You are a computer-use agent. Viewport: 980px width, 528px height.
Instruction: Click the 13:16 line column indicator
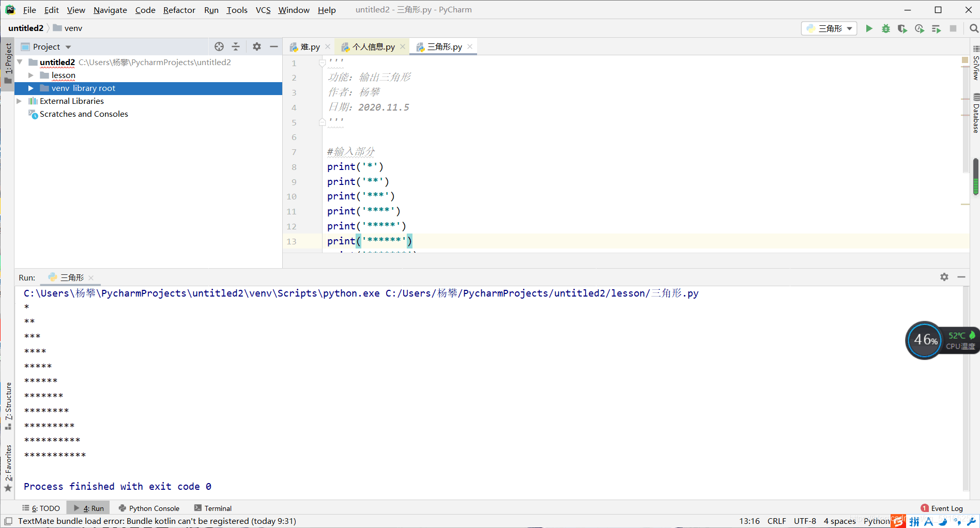(749, 521)
